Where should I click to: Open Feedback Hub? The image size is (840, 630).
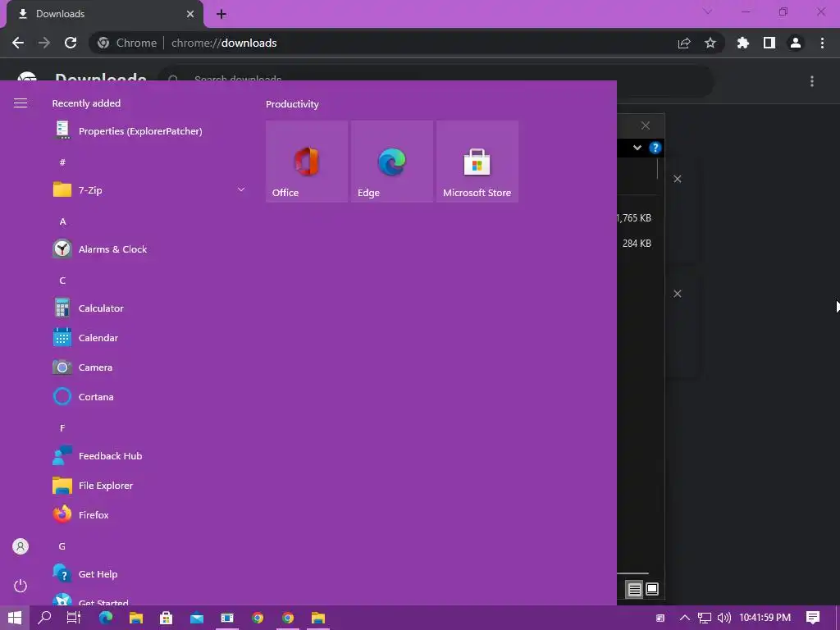(149, 456)
